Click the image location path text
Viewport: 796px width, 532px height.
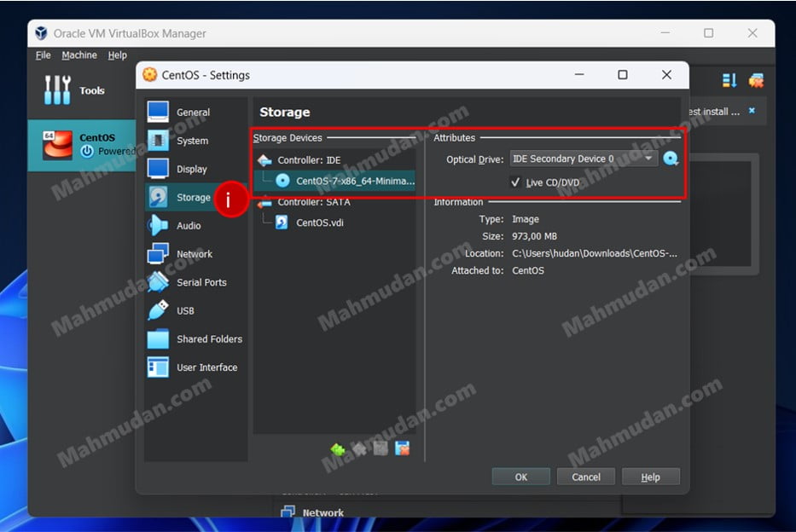[x=595, y=253]
